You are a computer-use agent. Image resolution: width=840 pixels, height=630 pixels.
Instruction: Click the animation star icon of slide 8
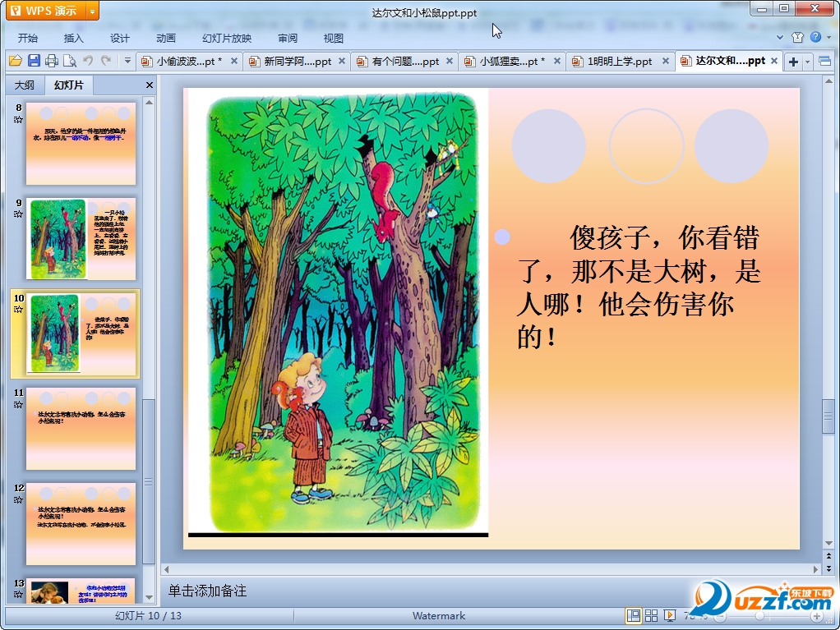click(x=18, y=119)
